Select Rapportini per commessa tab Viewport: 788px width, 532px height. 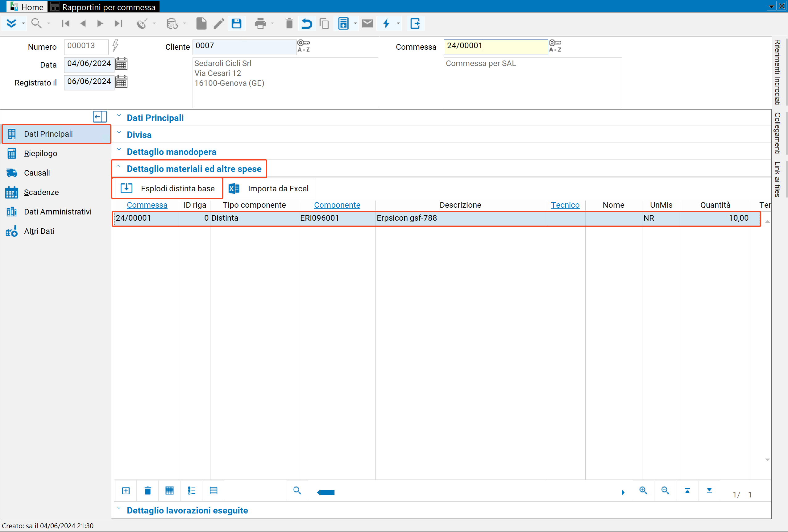(104, 7)
